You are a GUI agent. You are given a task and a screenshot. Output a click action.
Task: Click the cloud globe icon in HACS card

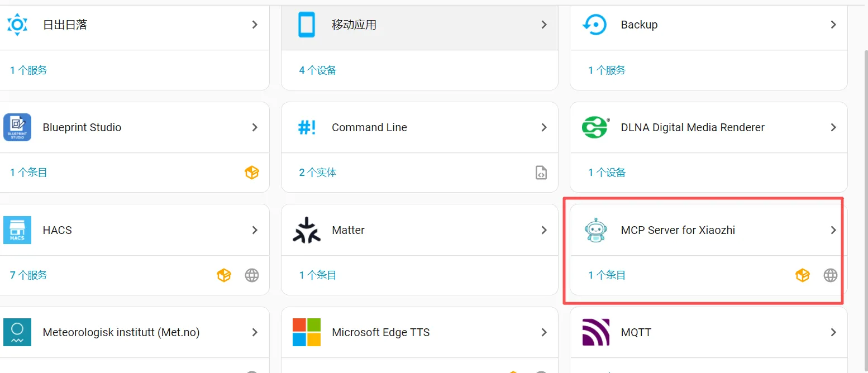pyautogui.click(x=252, y=275)
